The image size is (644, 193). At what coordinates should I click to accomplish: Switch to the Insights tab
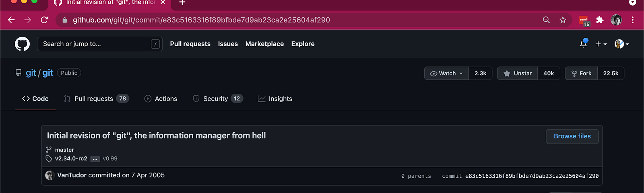[x=275, y=99]
